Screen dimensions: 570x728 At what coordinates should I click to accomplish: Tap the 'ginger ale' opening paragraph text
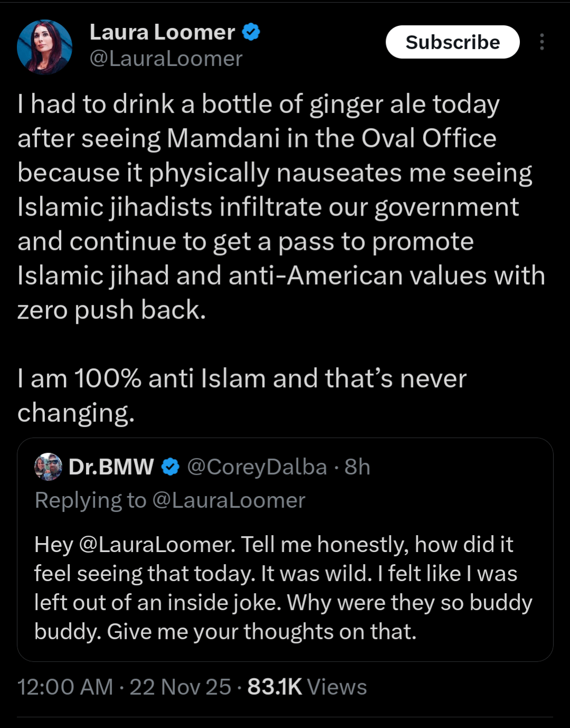[x=275, y=207]
